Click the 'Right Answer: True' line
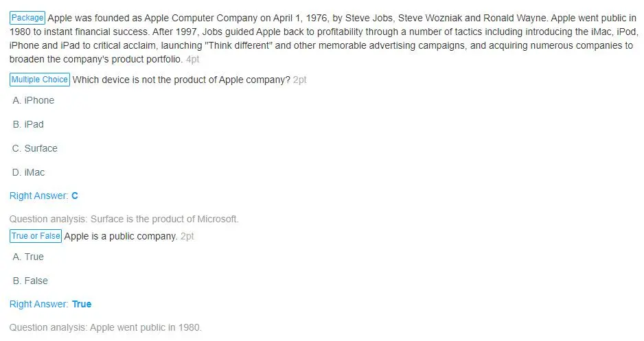 pyautogui.click(x=50, y=304)
